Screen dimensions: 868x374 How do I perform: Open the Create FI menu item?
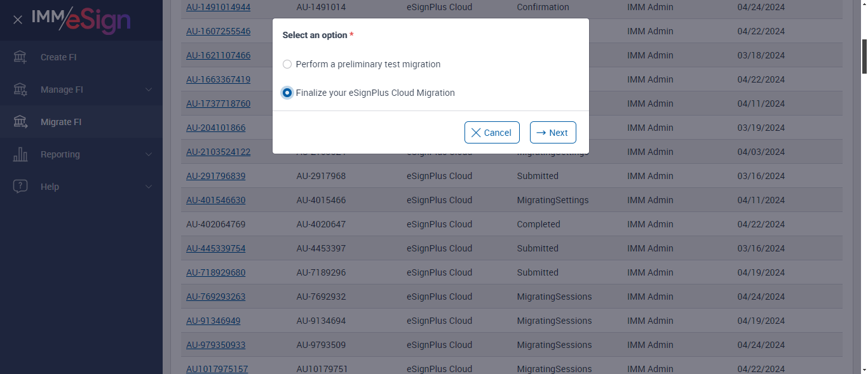(x=58, y=57)
